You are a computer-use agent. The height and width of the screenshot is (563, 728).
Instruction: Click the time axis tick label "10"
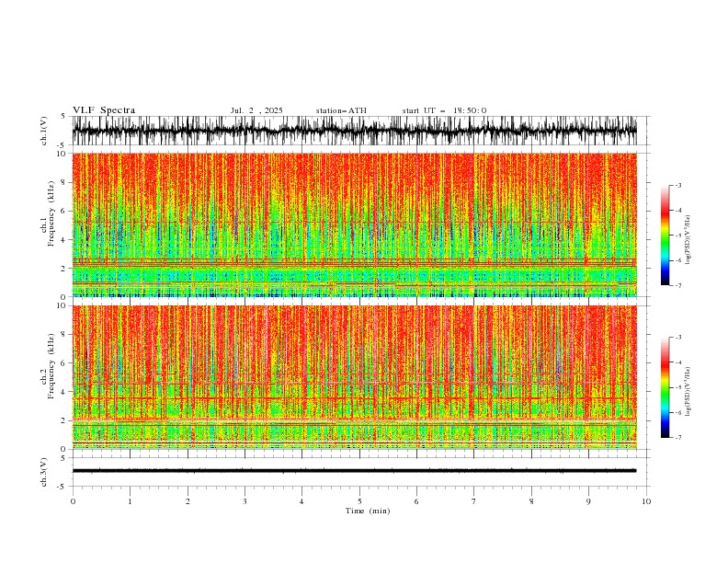pyautogui.click(x=646, y=501)
